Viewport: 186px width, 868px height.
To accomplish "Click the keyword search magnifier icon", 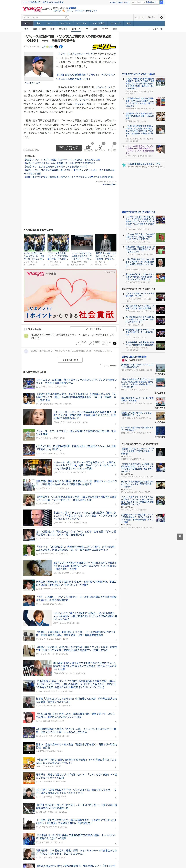I will point(66,18).
